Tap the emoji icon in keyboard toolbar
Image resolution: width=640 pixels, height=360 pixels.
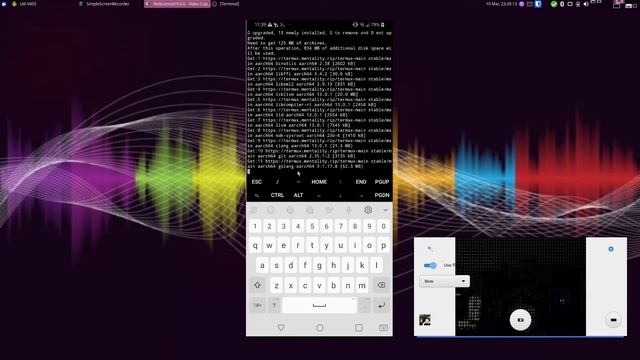[x=271, y=210]
